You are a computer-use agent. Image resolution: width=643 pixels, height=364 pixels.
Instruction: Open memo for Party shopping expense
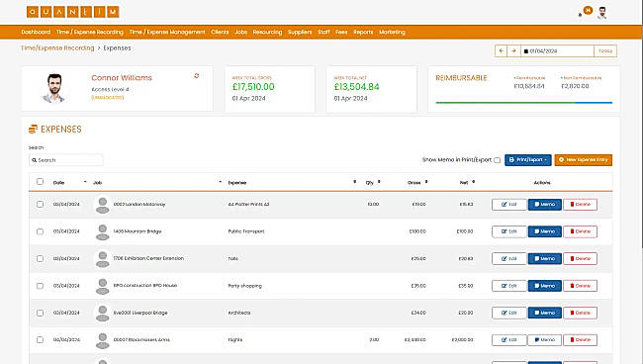[545, 286]
